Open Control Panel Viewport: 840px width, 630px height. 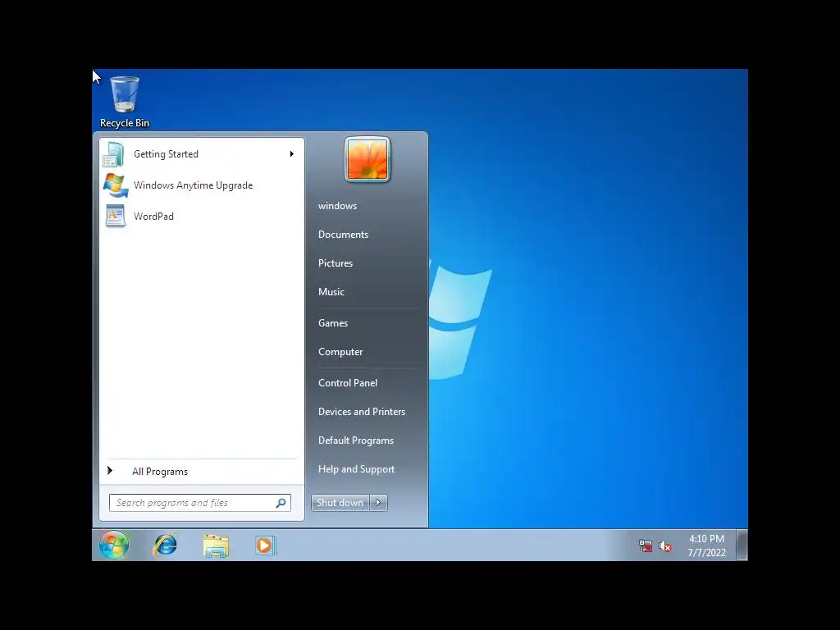348,383
